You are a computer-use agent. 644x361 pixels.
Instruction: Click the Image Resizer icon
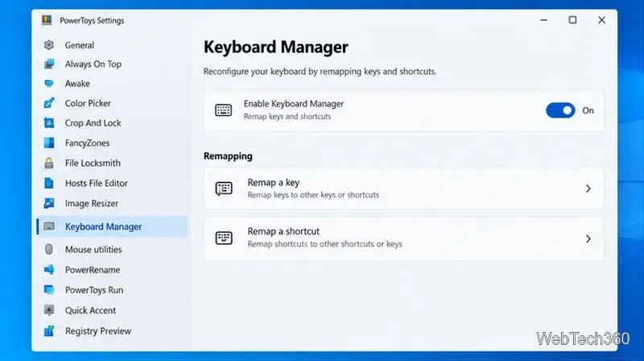pyautogui.click(x=49, y=203)
